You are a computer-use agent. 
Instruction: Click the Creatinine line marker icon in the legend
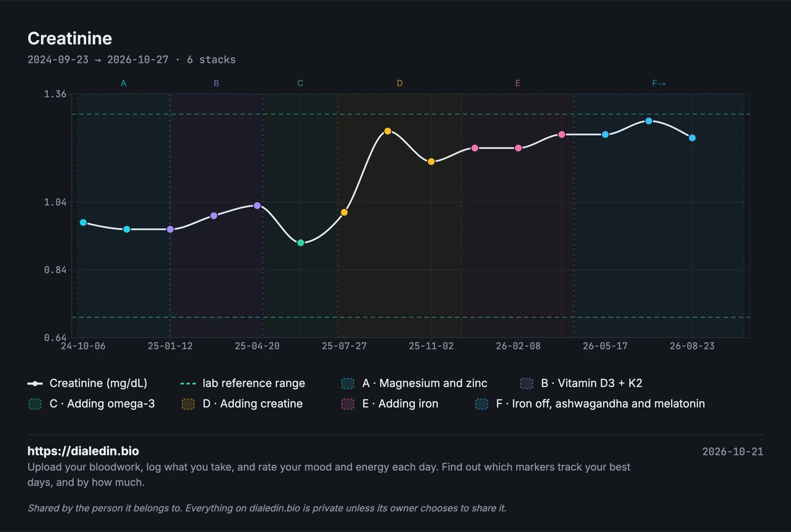pos(35,384)
